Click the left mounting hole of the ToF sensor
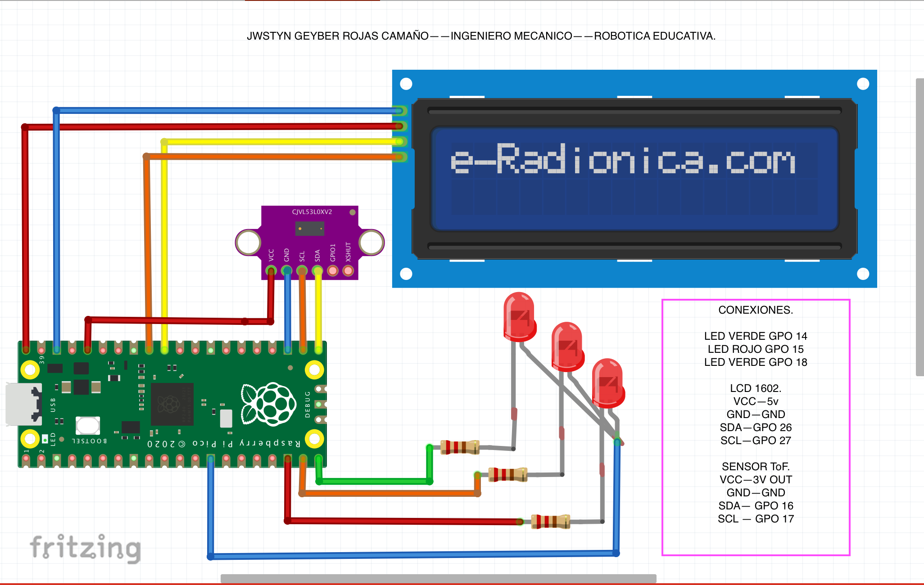924x585 pixels. (x=248, y=242)
